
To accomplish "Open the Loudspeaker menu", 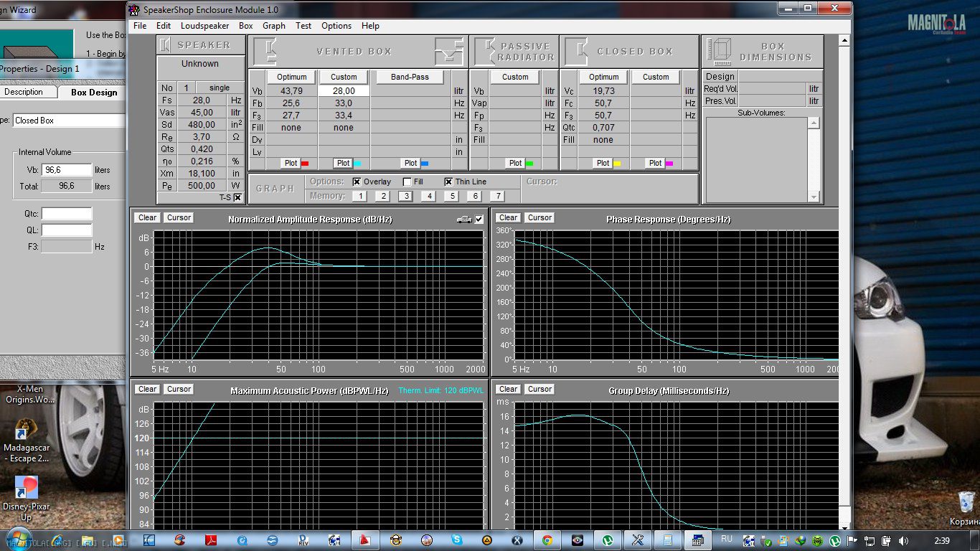I will (x=204, y=26).
